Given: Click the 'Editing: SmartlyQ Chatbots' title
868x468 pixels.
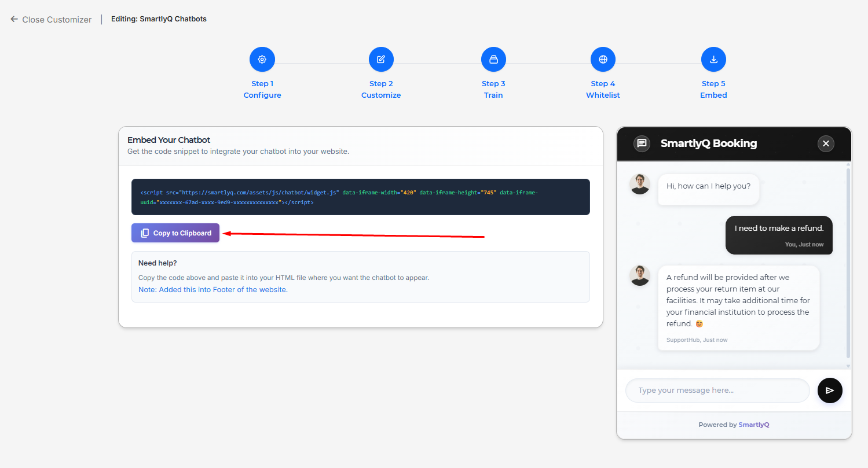Looking at the screenshot, I should [x=159, y=19].
